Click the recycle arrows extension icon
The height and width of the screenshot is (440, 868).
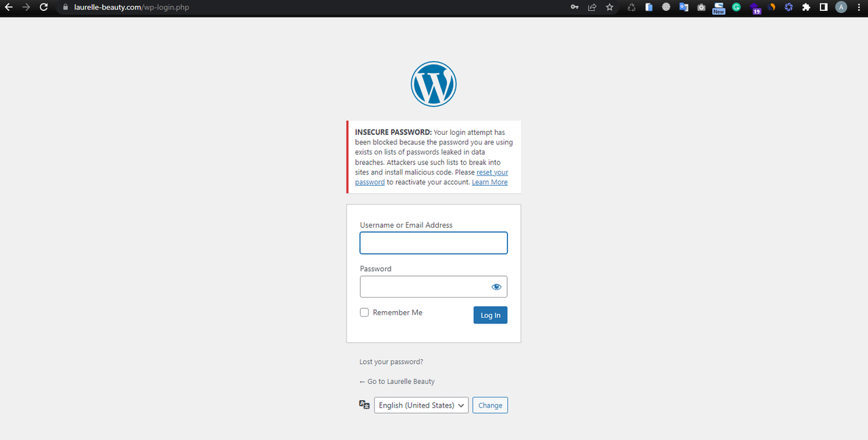631,7
